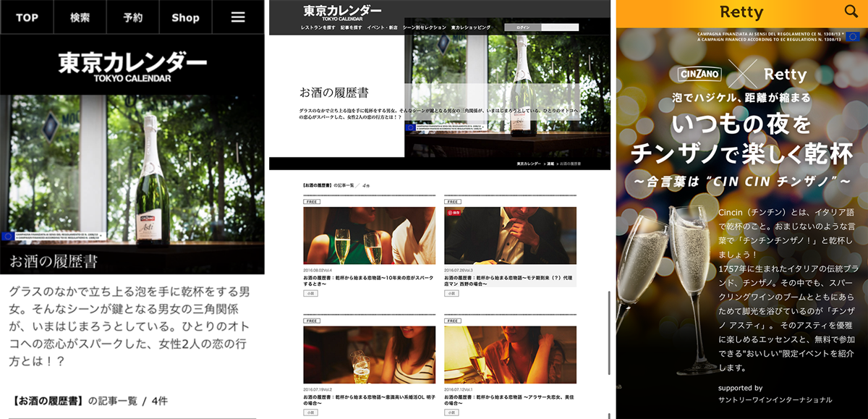Click the Cinzano logo on the Retty page

(x=700, y=75)
